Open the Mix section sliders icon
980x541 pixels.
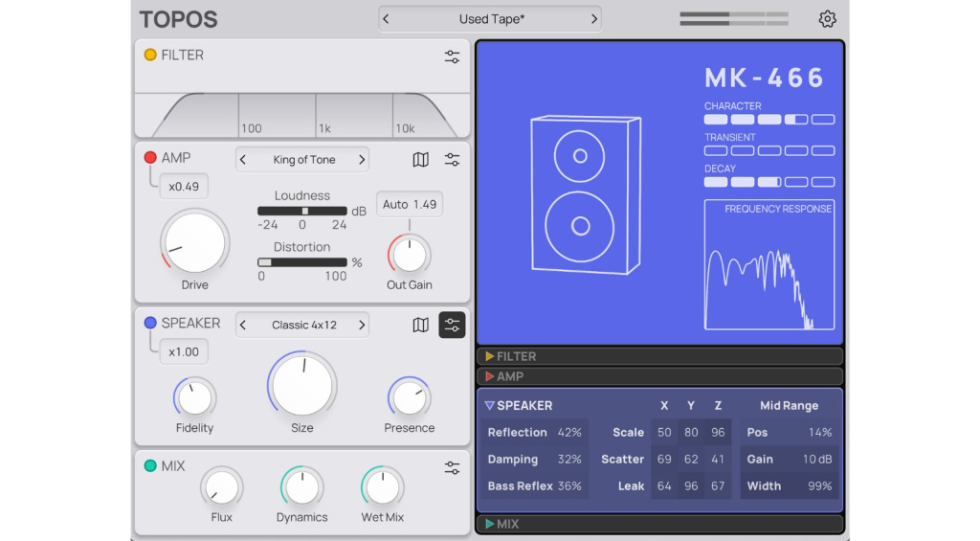452,468
